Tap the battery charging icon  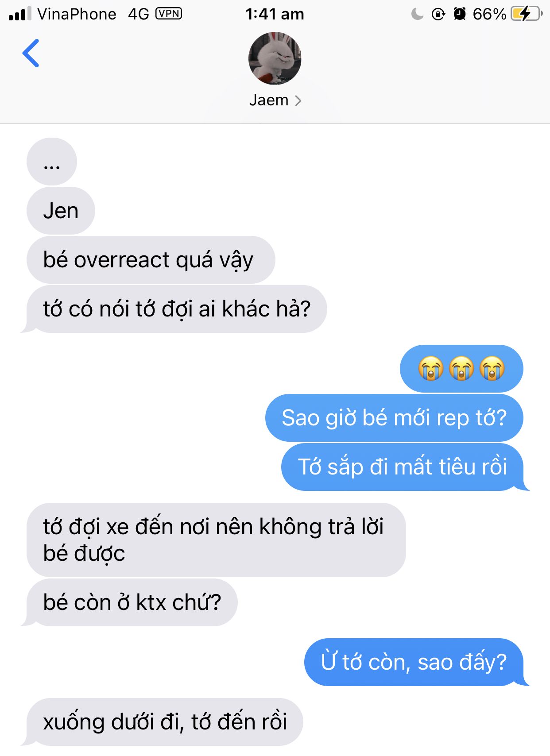[x=527, y=14]
